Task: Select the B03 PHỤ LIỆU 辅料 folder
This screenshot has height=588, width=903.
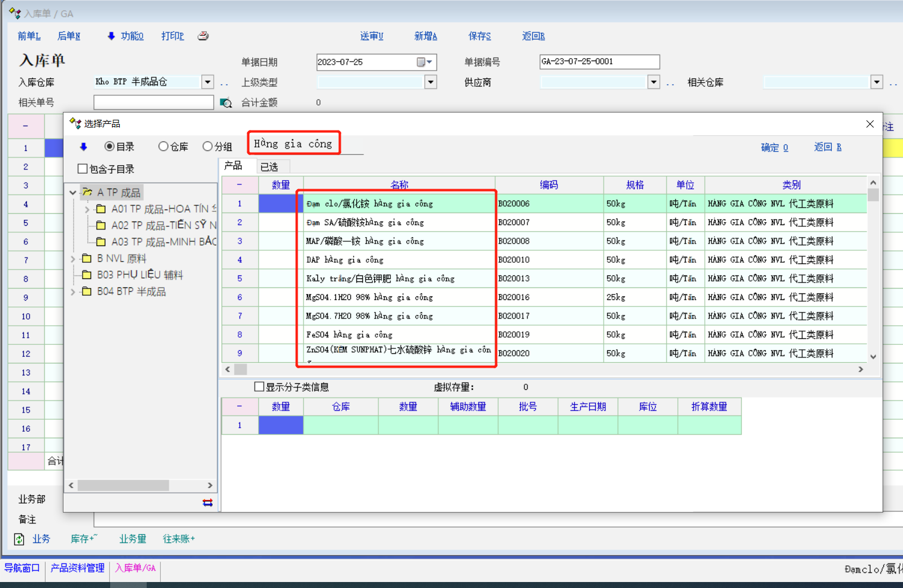Action: [x=140, y=275]
